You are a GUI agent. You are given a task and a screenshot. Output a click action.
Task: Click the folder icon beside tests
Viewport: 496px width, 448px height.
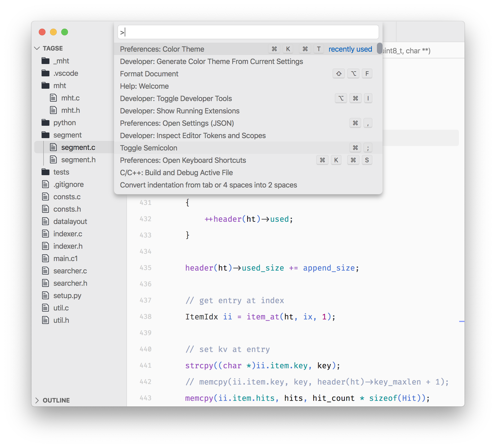coord(45,172)
